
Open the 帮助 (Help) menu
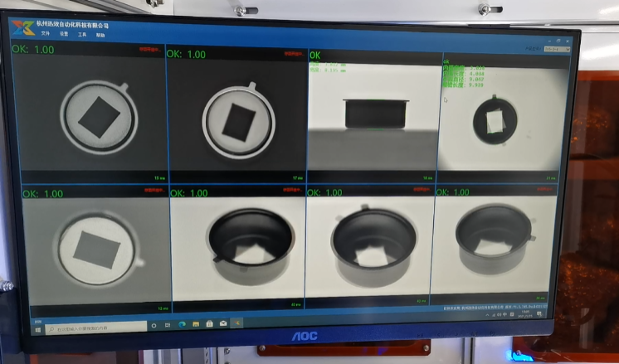pos(100,35)
